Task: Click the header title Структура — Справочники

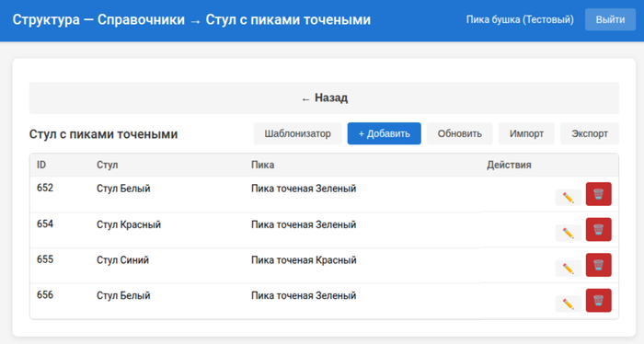Action: [x=98, y=19]
